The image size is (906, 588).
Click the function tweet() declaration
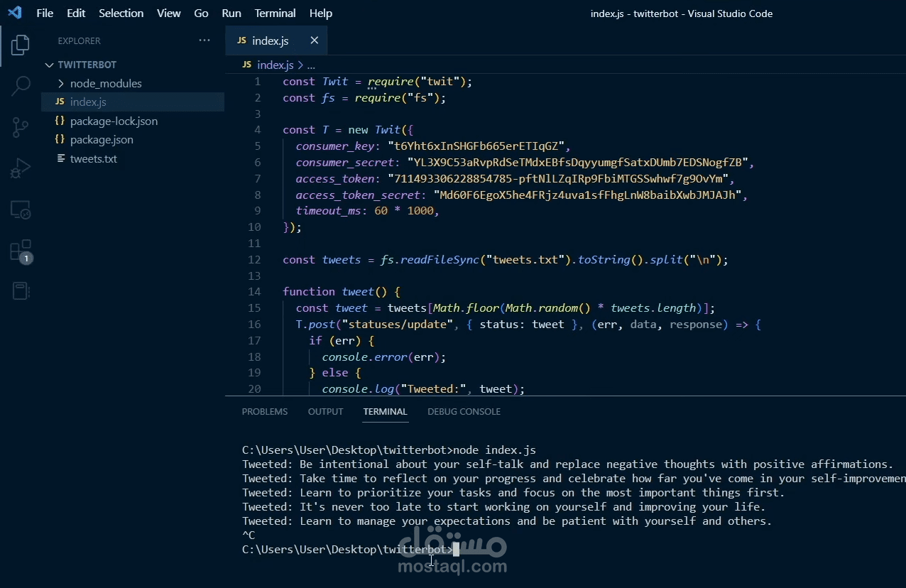[342, 292]
